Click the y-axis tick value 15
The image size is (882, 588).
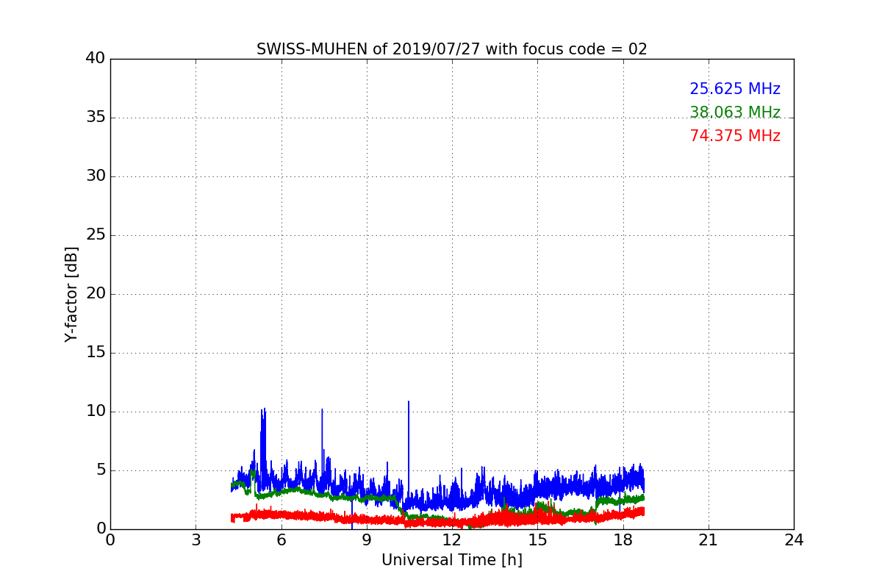[x=96, y=352]
